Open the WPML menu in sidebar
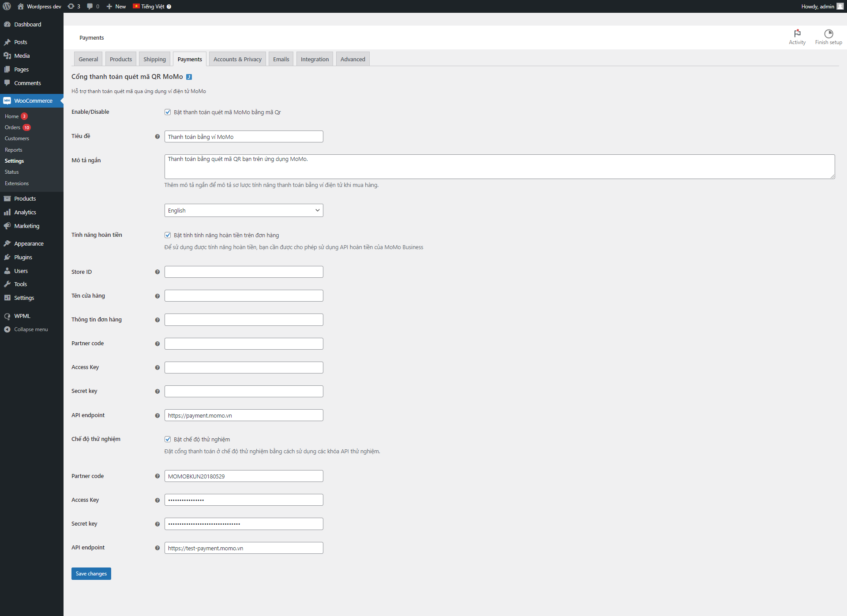The image size is (847, 616). click(x=22, y=316)
